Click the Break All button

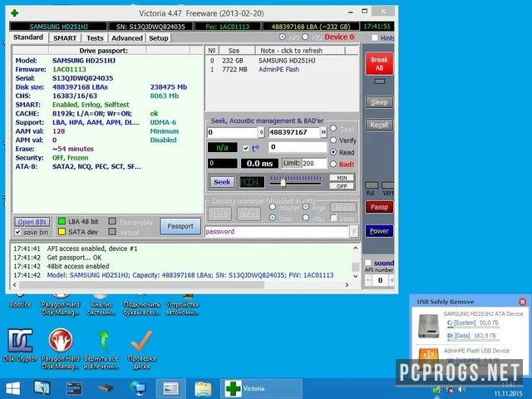(x=379, y=64)
